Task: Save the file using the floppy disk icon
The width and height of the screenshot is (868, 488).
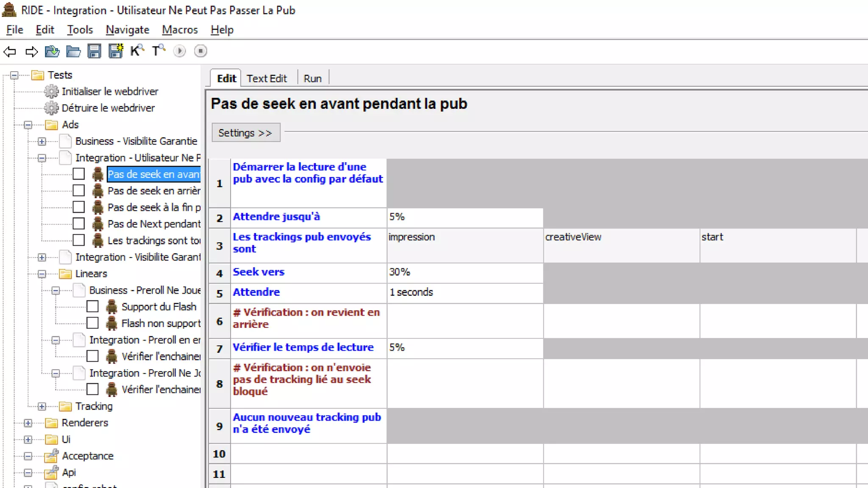Action: tap(94, 51)
